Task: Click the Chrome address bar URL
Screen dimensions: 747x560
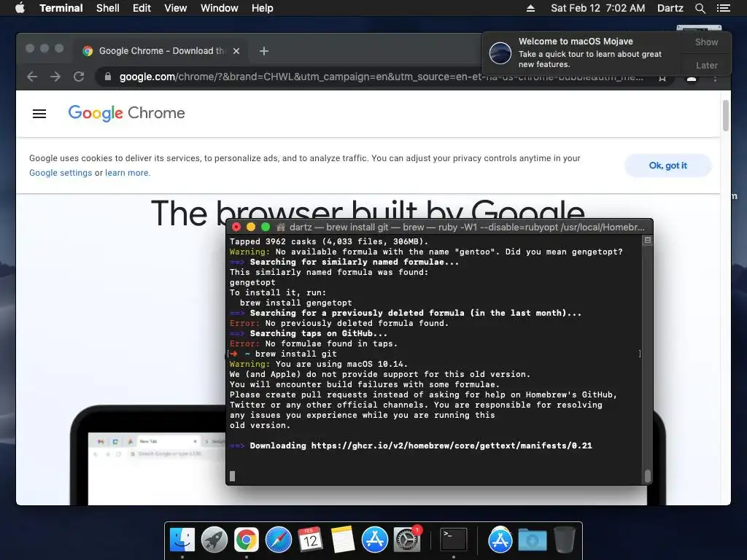Action: [x=381, y=77]
